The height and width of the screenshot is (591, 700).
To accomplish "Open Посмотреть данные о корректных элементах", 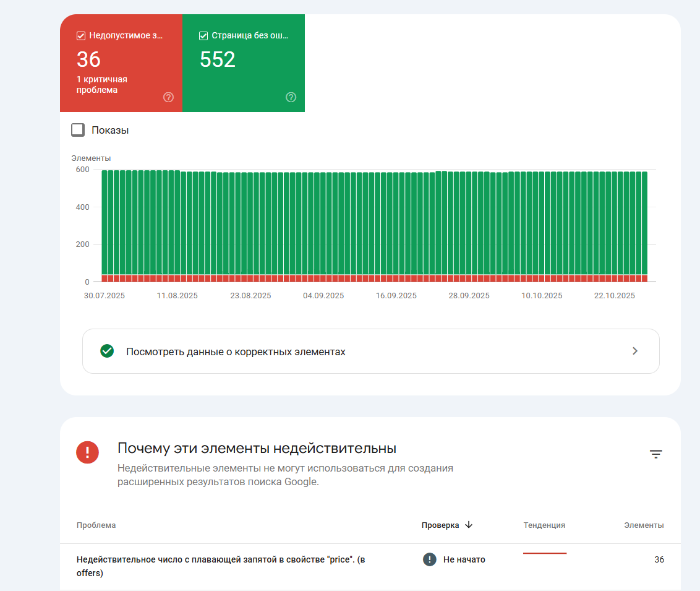I will [x=370, y=351].
